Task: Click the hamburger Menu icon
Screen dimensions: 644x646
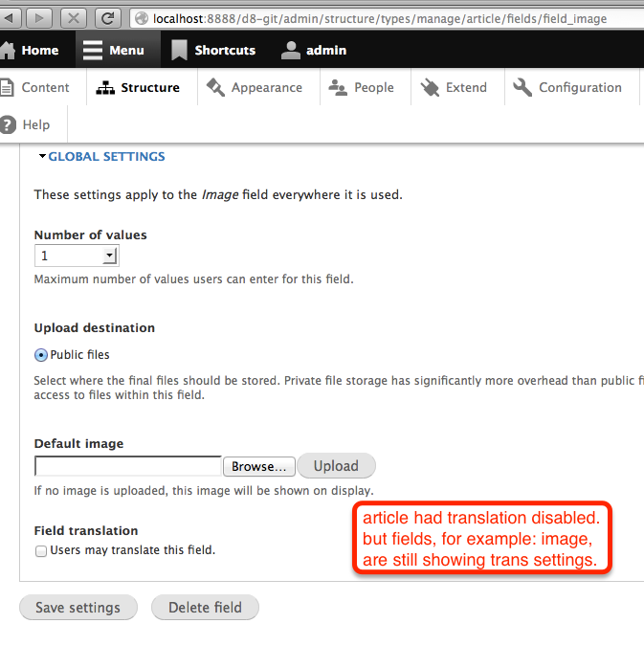Action: click(x=92, y=51)
